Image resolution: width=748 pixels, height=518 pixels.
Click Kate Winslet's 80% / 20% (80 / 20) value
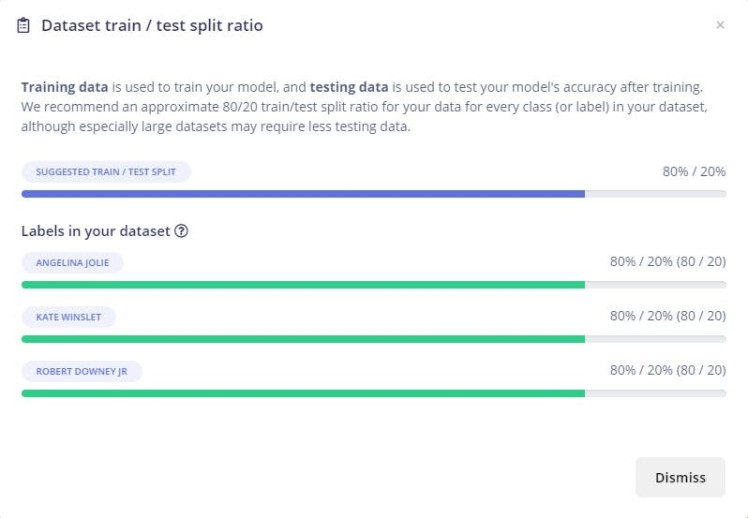(x=668, y=316)
